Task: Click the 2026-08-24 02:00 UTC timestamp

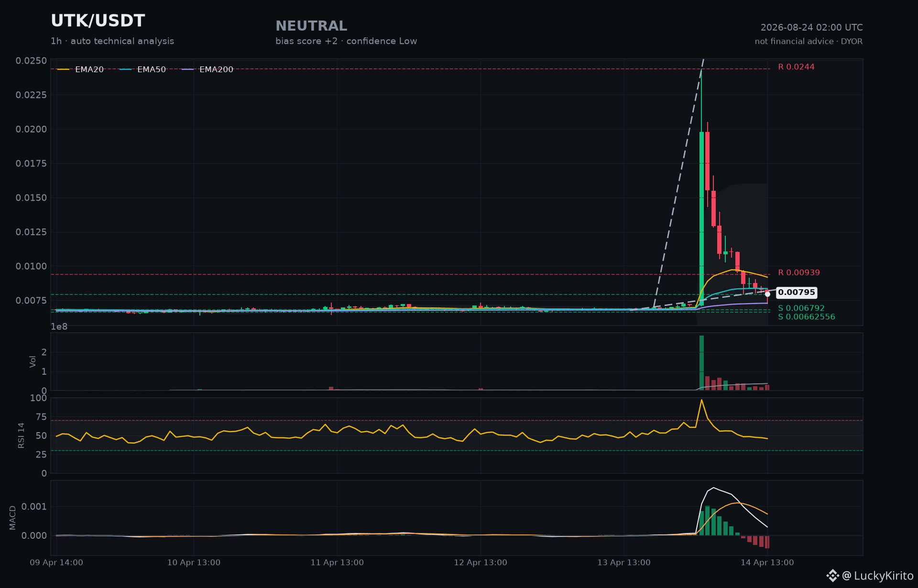Action: tap(811, 27)
